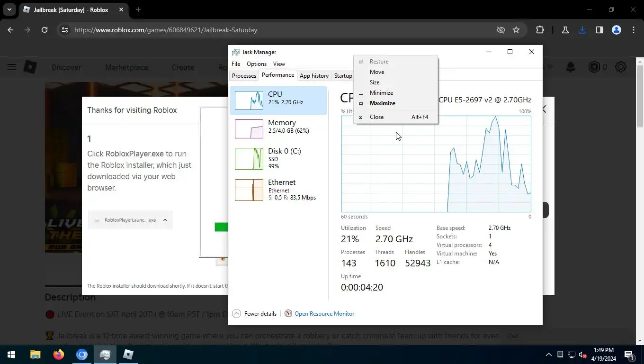Choose Maximize from window context menu

395,103
